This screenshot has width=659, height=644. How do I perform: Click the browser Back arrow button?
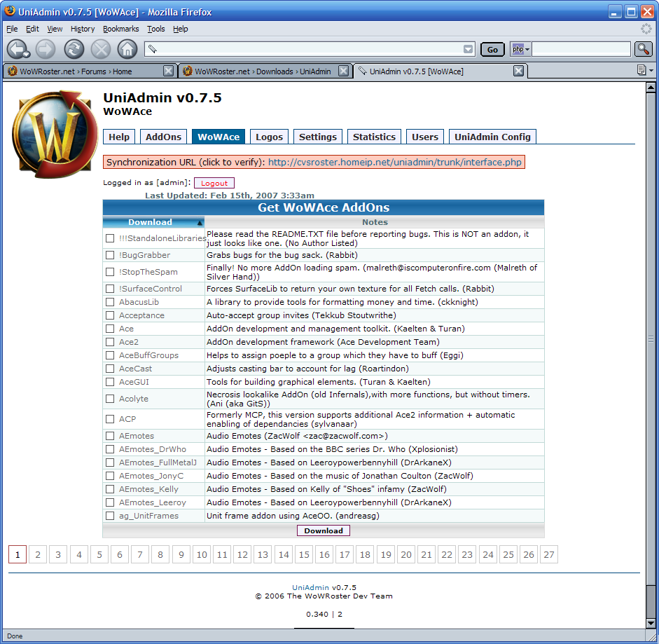pyautogui.click(x=18, y=49)
